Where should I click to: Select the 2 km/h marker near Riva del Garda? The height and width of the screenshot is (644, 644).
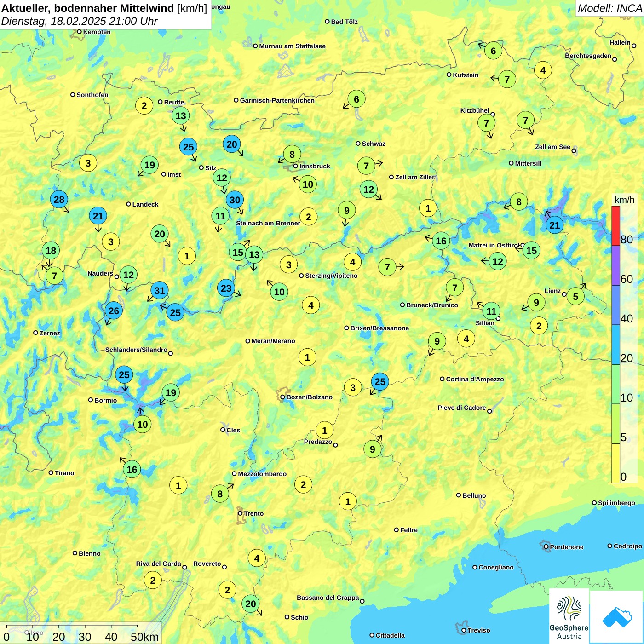click(x=153, y=580)
